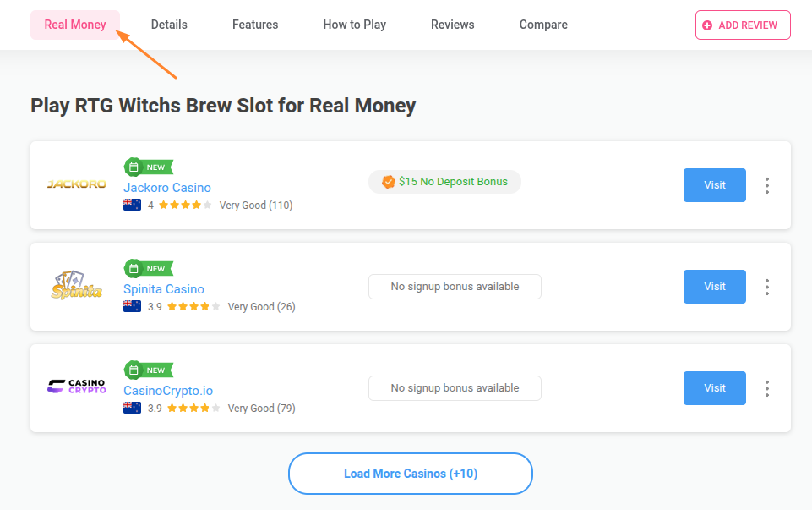This screenshot has height=510, width=812.
Task: Click the NEW calendar badge on Spinita Casino
Action: [149, 268]
